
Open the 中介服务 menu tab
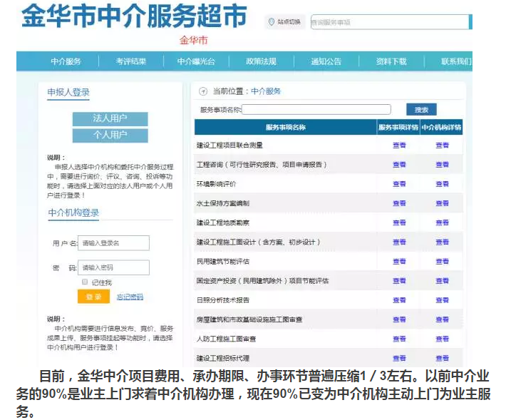tap(66, 61)
